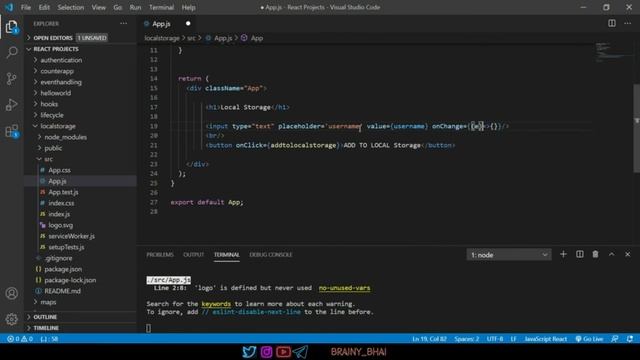Click the no-unused-vars link in terminal

pyautogui.click(x=344, y=288)
